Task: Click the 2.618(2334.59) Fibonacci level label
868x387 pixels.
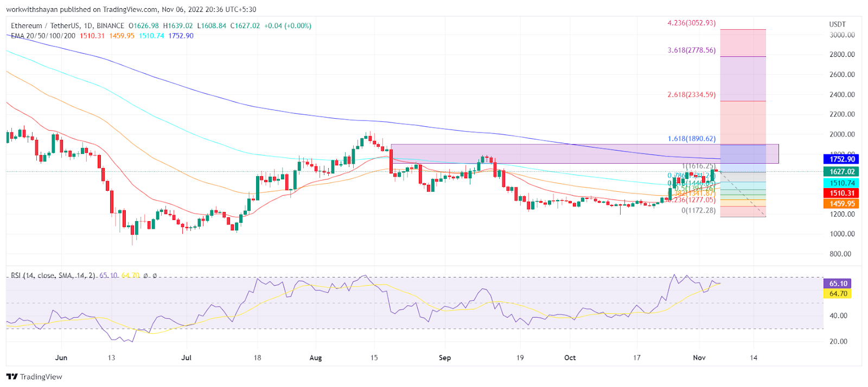Action: (691, 95)
